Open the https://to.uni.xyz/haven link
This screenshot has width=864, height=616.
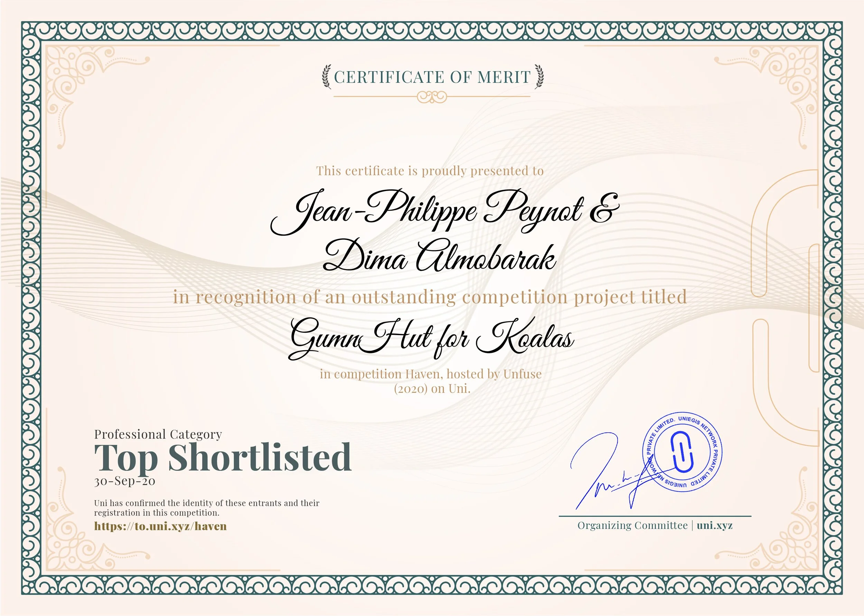160,526
